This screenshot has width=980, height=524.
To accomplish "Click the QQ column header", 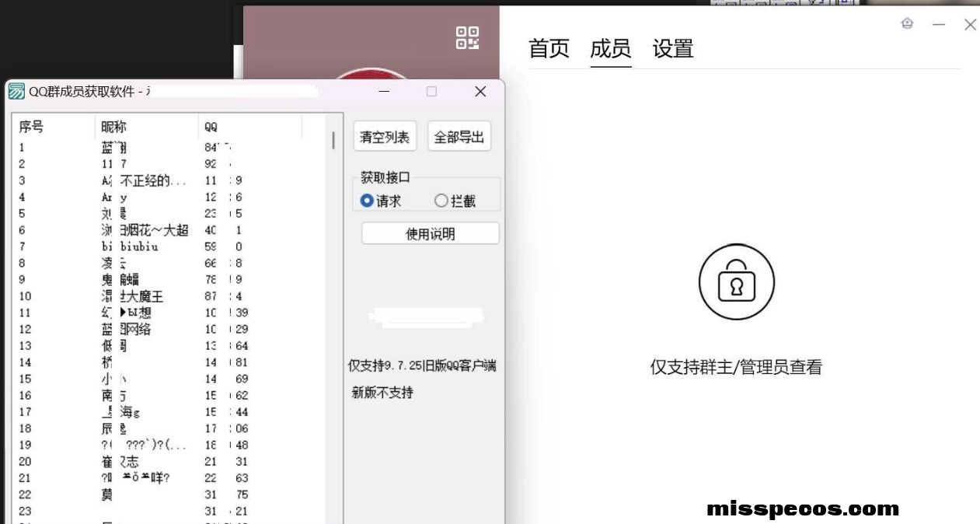I will (250, 127).
